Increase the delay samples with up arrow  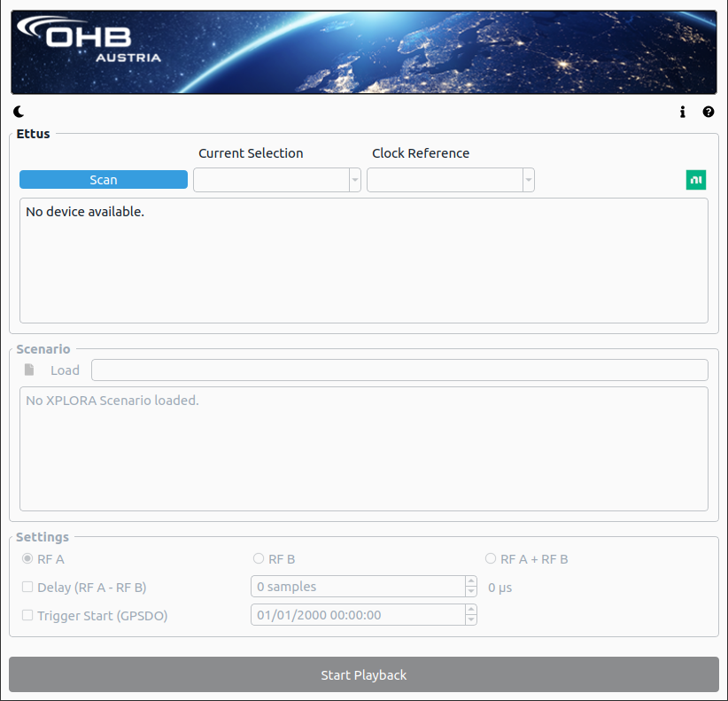[470, 581]
